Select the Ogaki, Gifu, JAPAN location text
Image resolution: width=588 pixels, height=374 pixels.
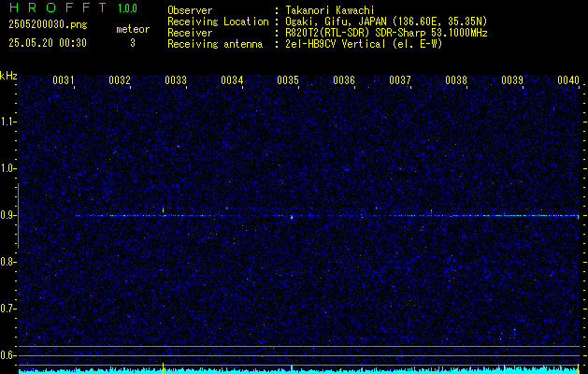pyautogui.click(x=386, y=22)
